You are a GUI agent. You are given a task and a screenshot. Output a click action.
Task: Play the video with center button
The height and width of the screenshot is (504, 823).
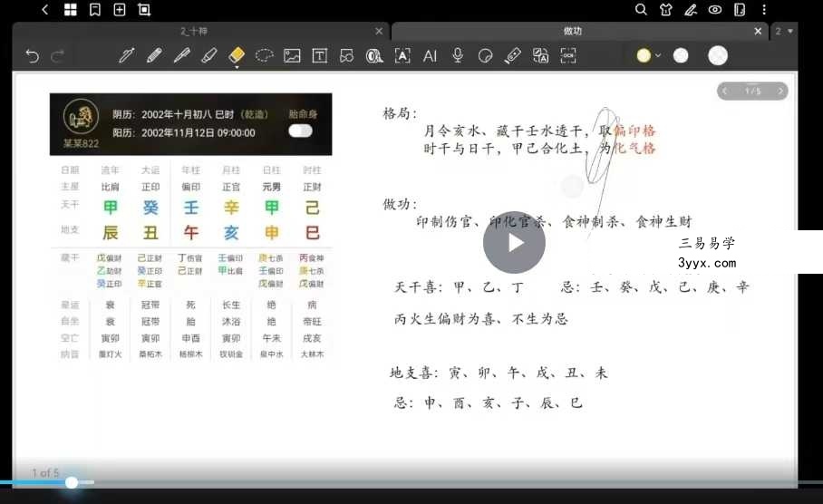pyautogui.click(x=514, y=243)
